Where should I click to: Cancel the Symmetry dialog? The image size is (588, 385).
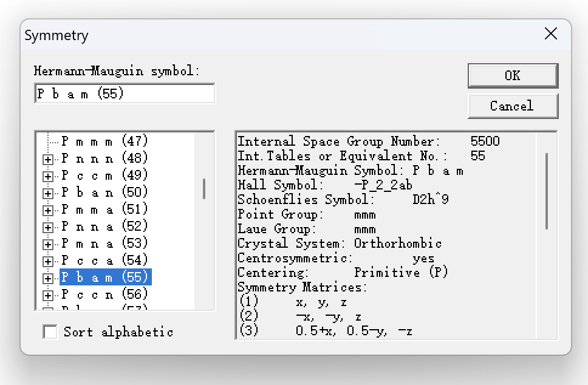pos(512,106)
